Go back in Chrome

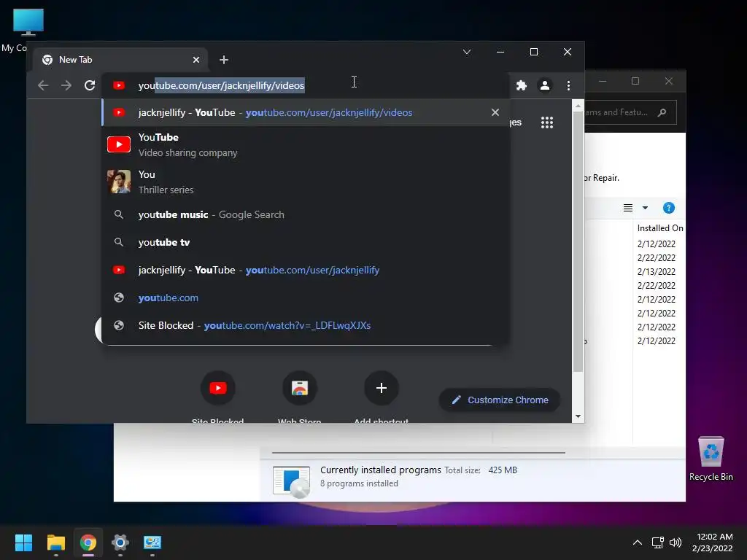pyautogui.click(x=43, y=85)
